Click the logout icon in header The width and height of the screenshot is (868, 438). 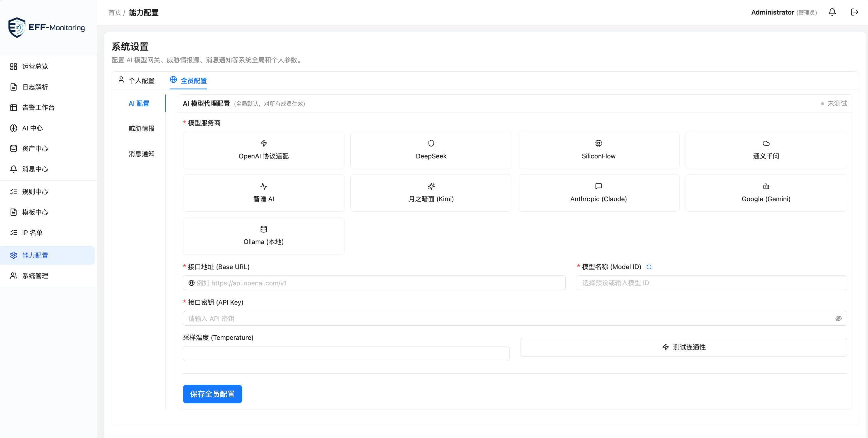855,12
